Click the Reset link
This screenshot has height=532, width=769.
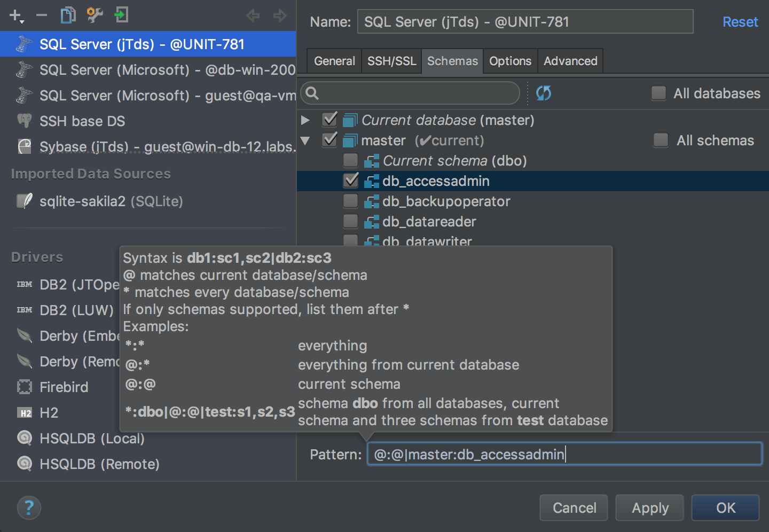(x=740, y=22)
